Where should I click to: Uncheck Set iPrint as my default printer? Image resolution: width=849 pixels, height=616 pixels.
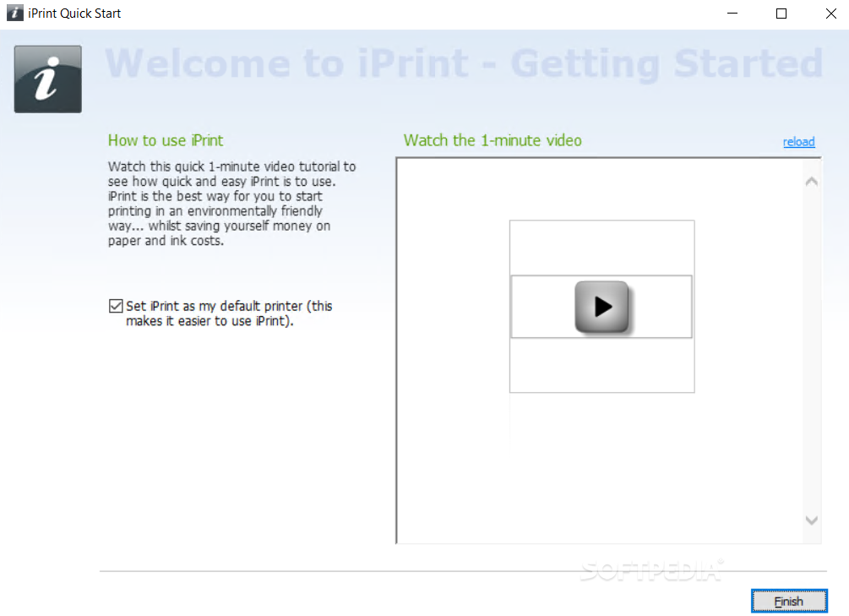(116, 306)
